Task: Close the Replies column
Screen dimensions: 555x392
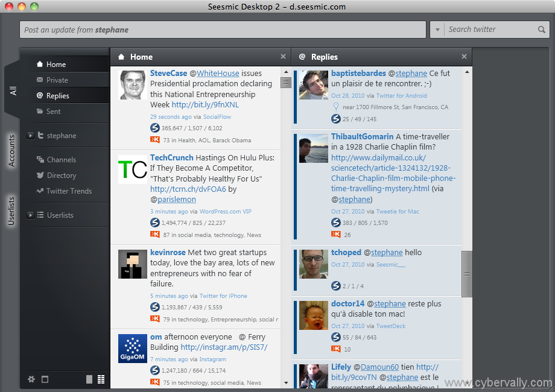Action: click(x=464, y=57)
